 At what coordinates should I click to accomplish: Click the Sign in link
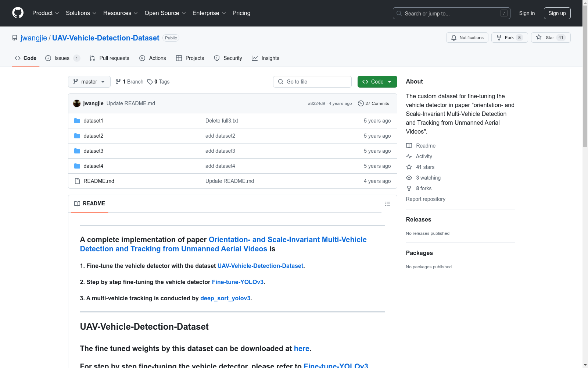pyautogui.click(x=527, y=13)
